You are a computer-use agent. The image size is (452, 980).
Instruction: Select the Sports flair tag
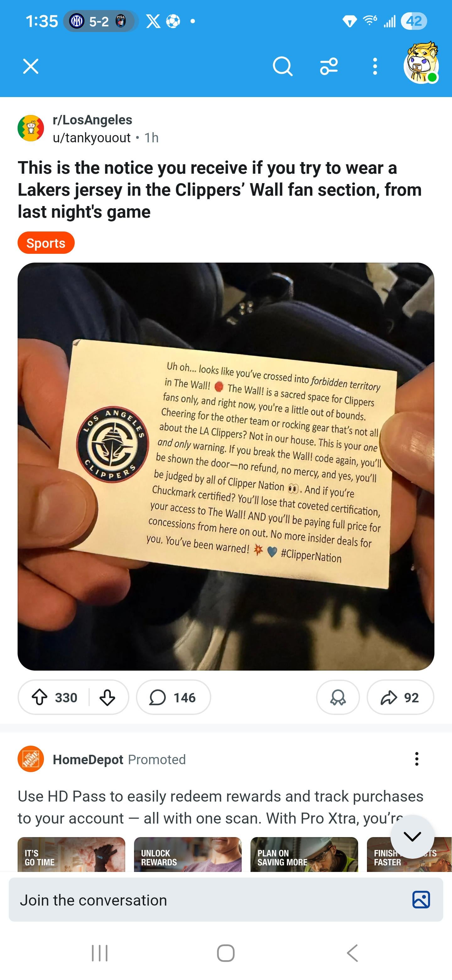[x=46, y=243]
